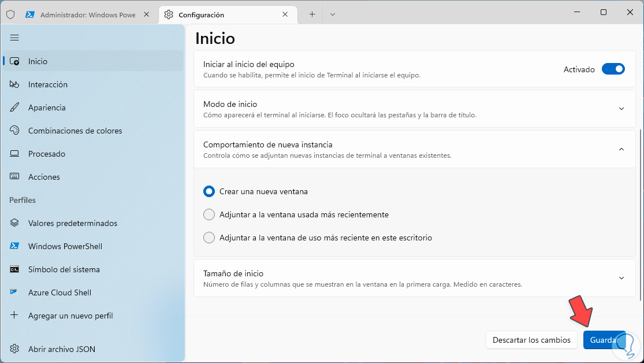Switch to the Administrador: Windows PowerShell tab

[87, 15]
